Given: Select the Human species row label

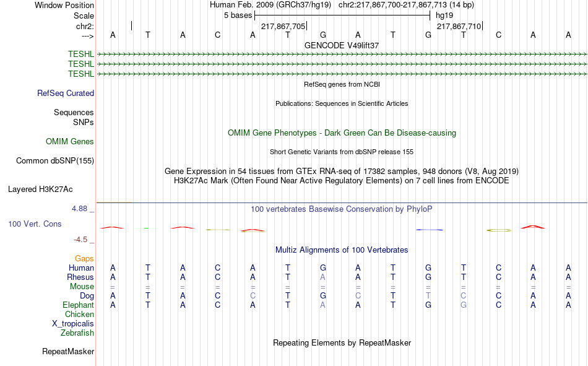Looking at the screenshot, I should (x=81, y=268).
